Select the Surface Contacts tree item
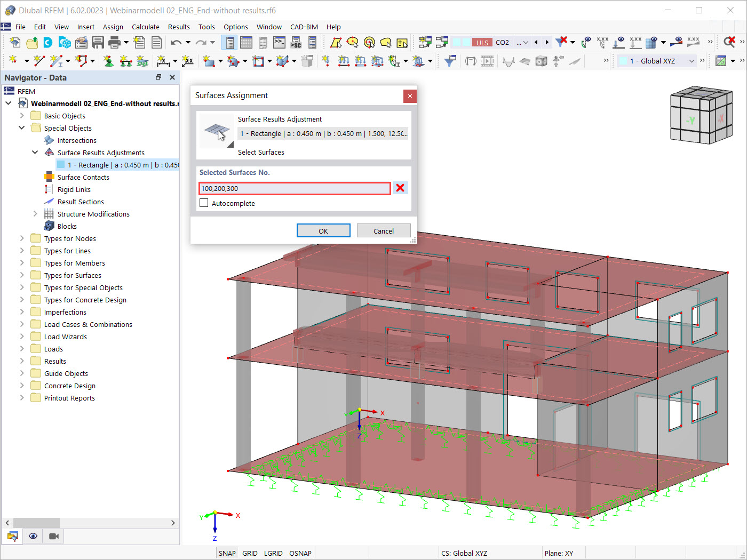 click(x=83, y=177)
